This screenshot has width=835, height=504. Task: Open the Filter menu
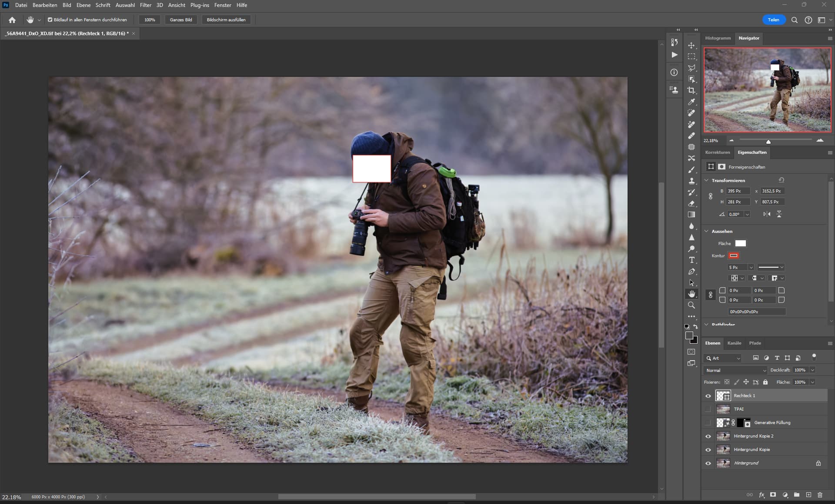145,5
